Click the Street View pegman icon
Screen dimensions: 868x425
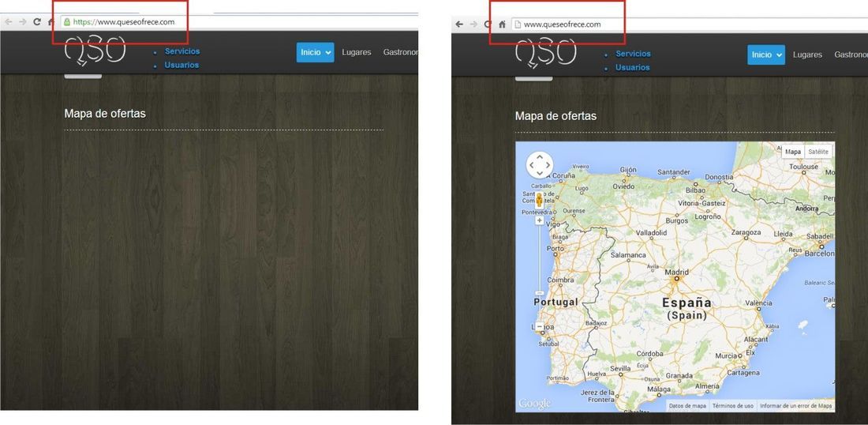[x=539, y=200]
